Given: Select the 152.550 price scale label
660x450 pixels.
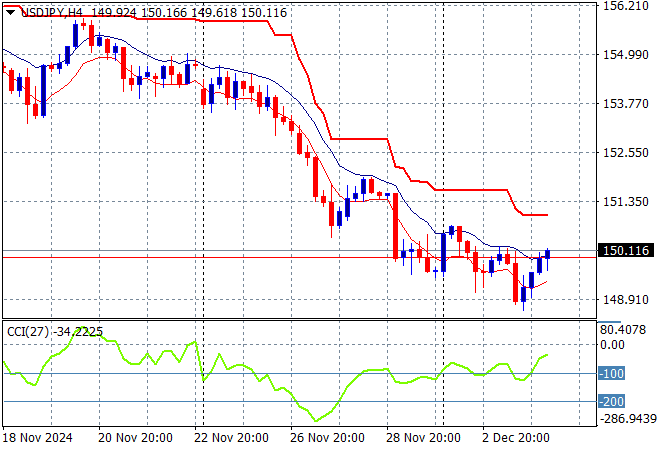Looking at the screenshot, I should pyautogui.click(x=626, y=152).
